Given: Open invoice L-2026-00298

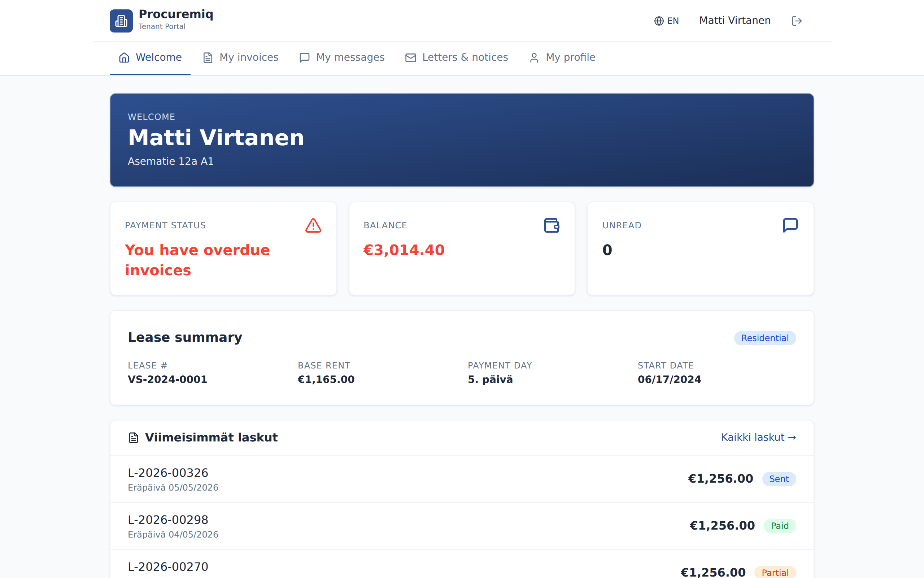Looking at the screenshot, I should point(462,526).
